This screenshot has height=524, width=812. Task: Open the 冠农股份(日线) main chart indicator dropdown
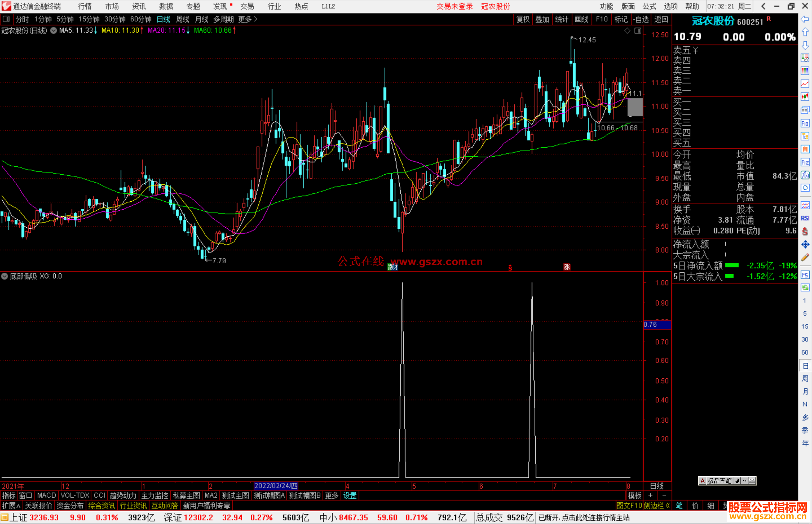(54, 30)
